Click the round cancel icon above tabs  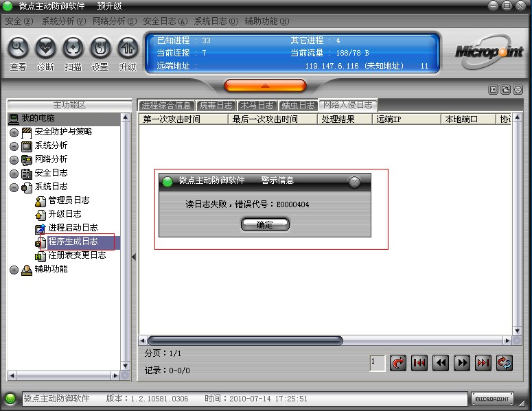[518, 89]
